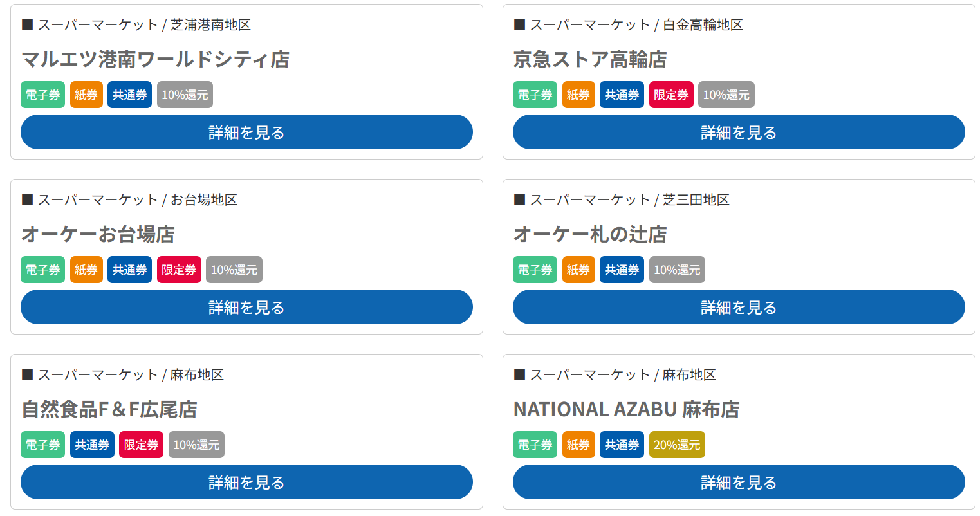Click the 限定券 tag on 自然食品F＆F広尾店
The height and width of the screenshot is (516, 980).
tap(141, 445)
